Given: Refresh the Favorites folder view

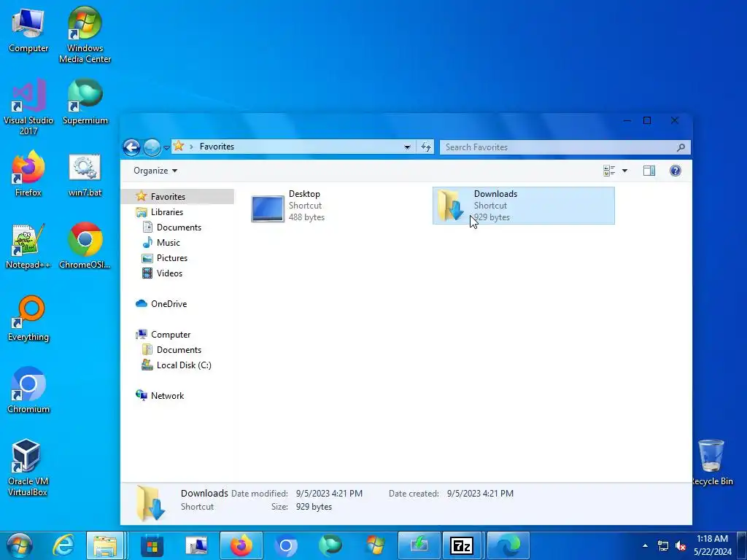Looking at the screenshot, I should coord(425,147).
